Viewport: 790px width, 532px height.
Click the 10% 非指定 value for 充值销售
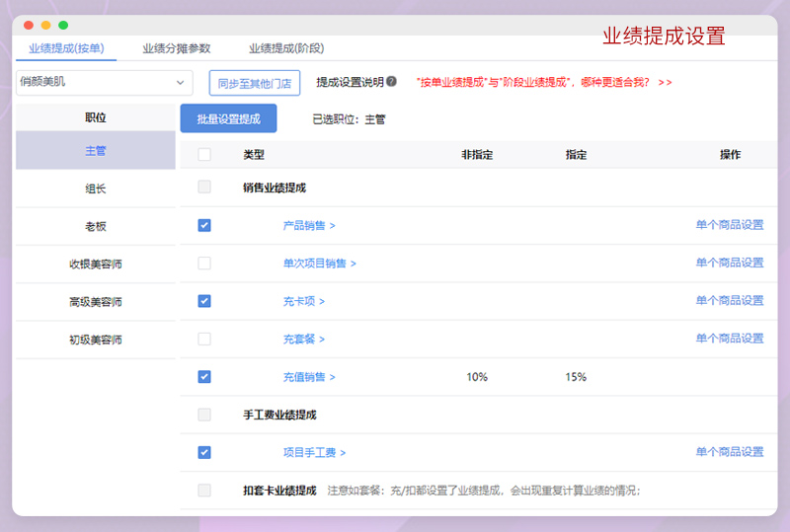[477, 377]
